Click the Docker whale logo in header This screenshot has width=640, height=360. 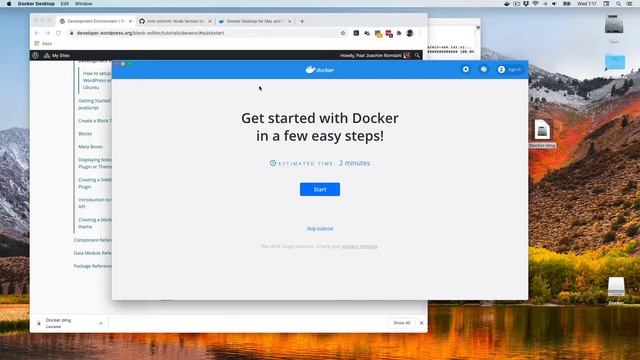pos(320,70)
